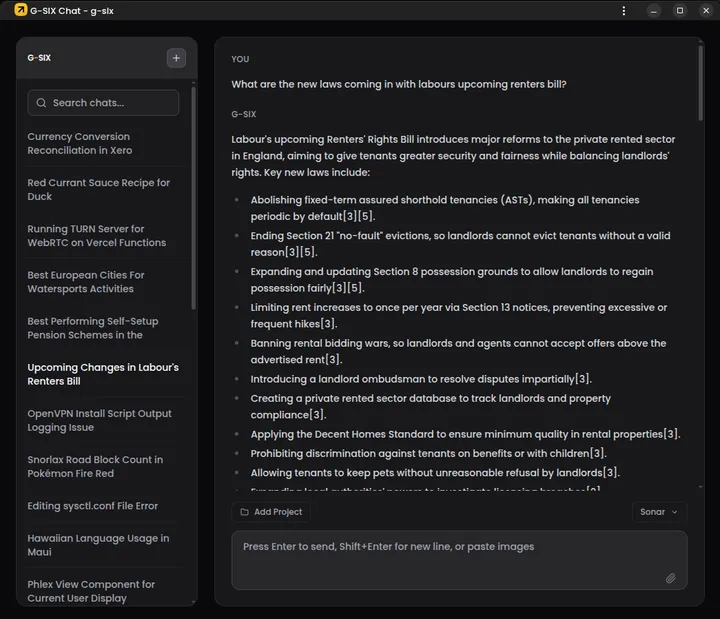Click citation [3] after ombudsman bullet
Image resolution: width=720 pixels, height=619 pixels.
coord(583,379)
